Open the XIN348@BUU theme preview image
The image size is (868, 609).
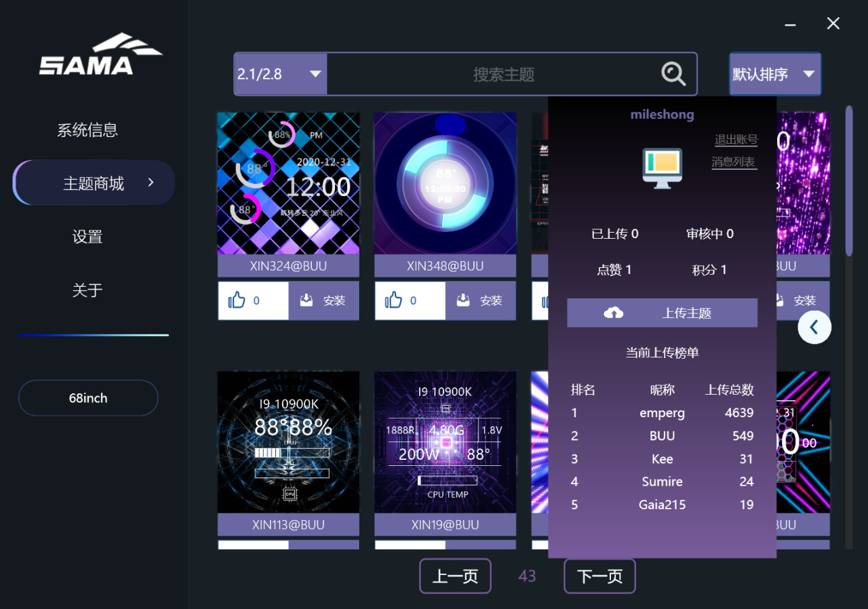pos(445,184)
